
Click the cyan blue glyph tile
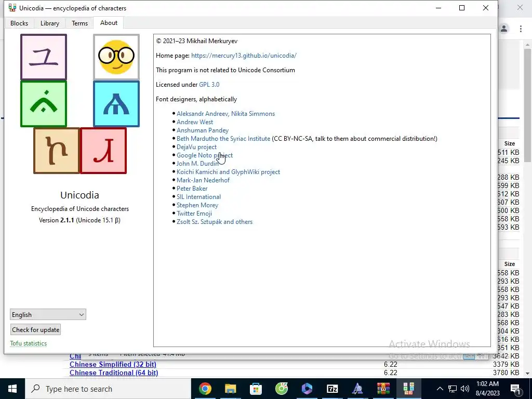coord(116,104)
